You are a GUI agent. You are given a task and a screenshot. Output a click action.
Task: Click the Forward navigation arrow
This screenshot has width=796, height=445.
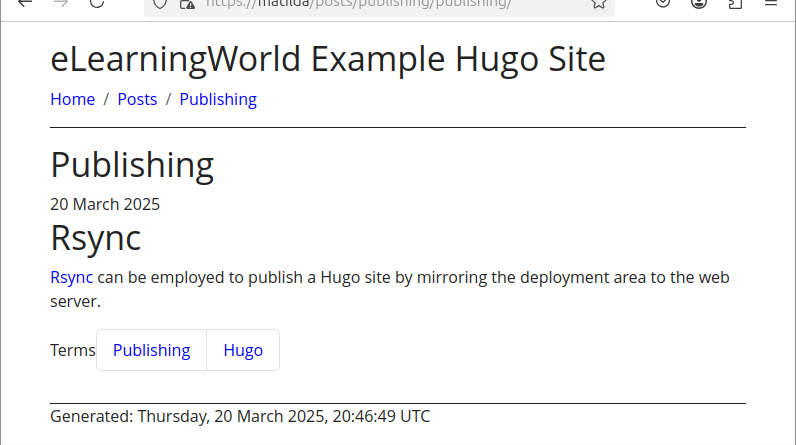click(61, 3)
